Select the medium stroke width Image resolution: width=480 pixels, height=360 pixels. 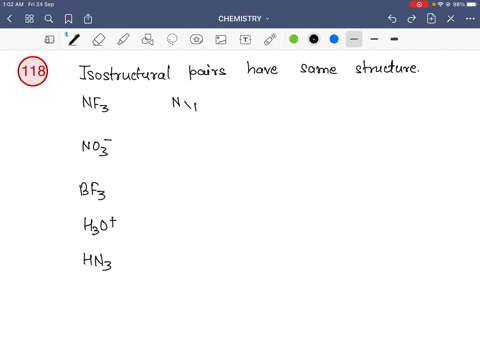[374, 39]
